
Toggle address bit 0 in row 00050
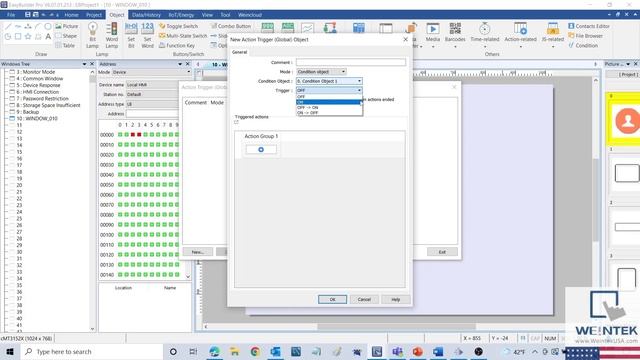click(120, 185)
